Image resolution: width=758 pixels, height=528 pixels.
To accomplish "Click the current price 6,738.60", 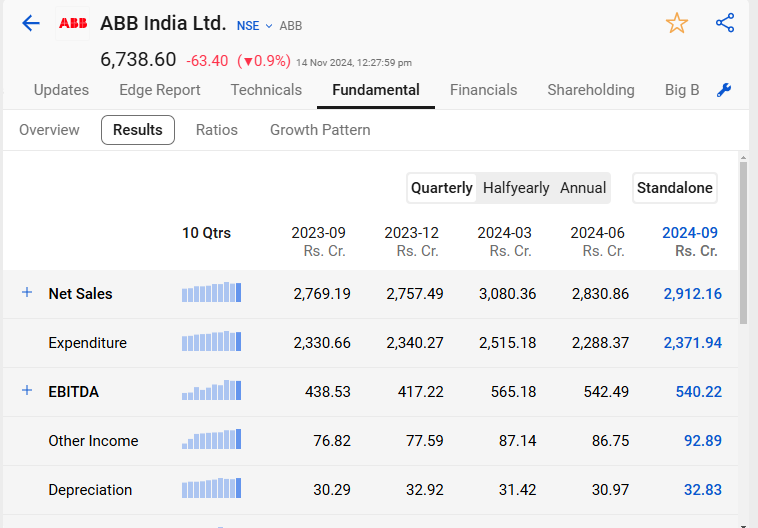I will (x=138, y=59).
